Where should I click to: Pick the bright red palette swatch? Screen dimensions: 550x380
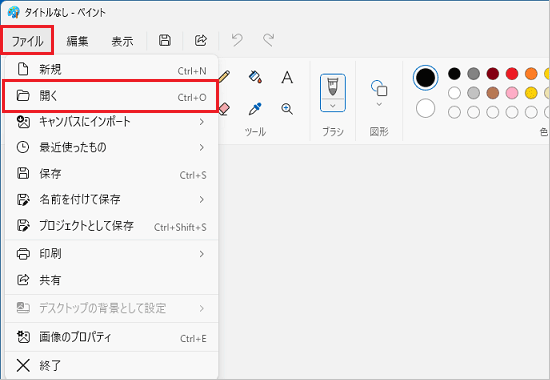coord(512,74)
